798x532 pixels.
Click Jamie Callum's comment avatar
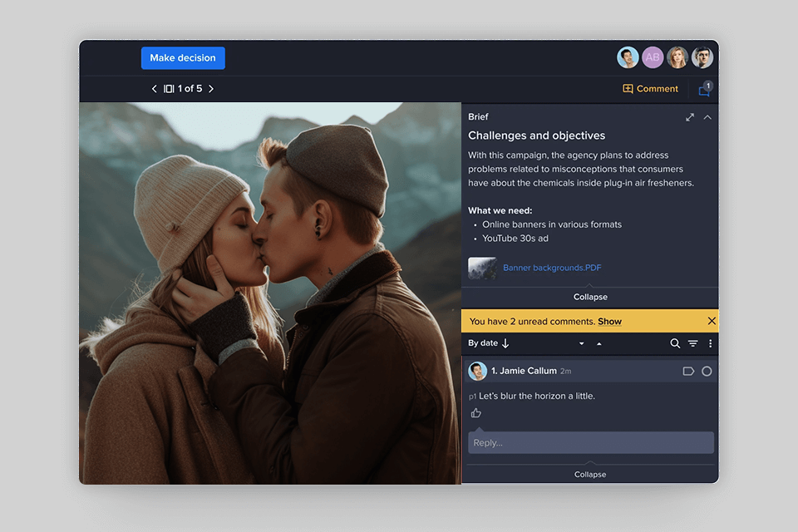pos(477,371)
